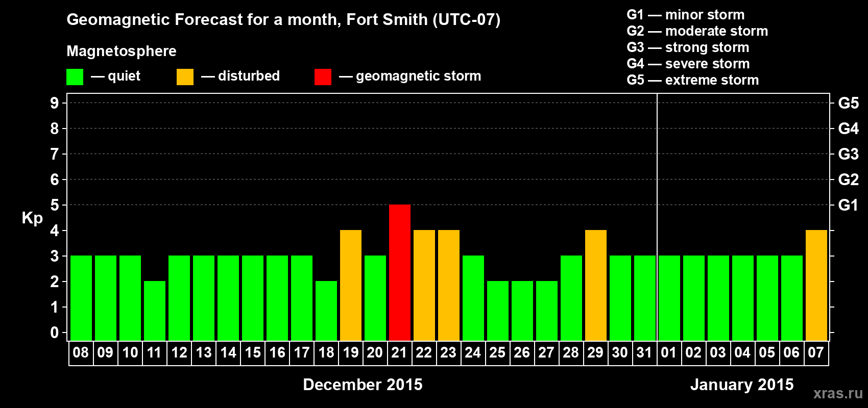
Task: Click the red geomagnetic storm legend swatch
Action: tap(323, 77)
